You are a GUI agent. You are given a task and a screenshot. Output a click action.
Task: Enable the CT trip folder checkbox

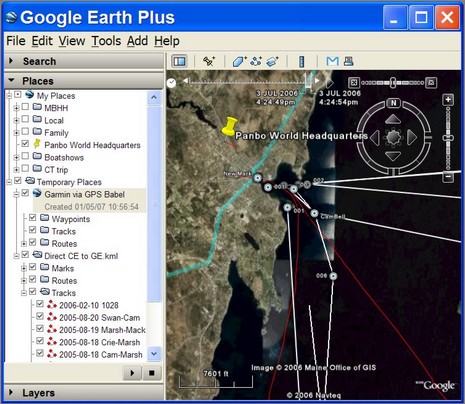(25, 168)
